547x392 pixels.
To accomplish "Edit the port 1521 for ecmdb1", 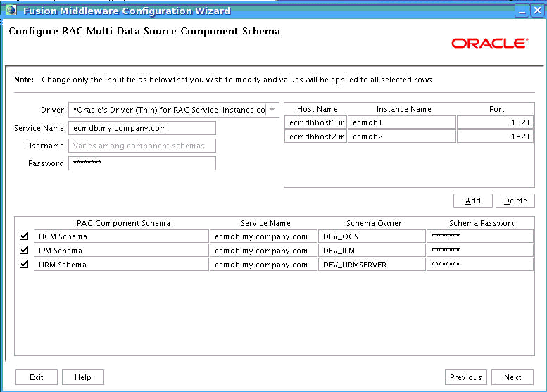I will (x=495, y=122).
